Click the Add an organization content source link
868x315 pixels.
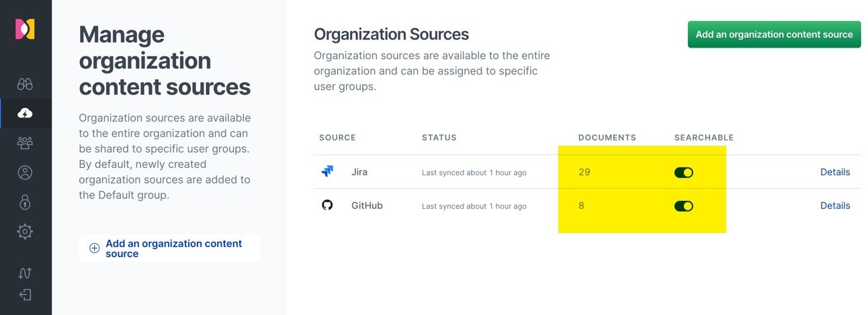pos(173,249)
